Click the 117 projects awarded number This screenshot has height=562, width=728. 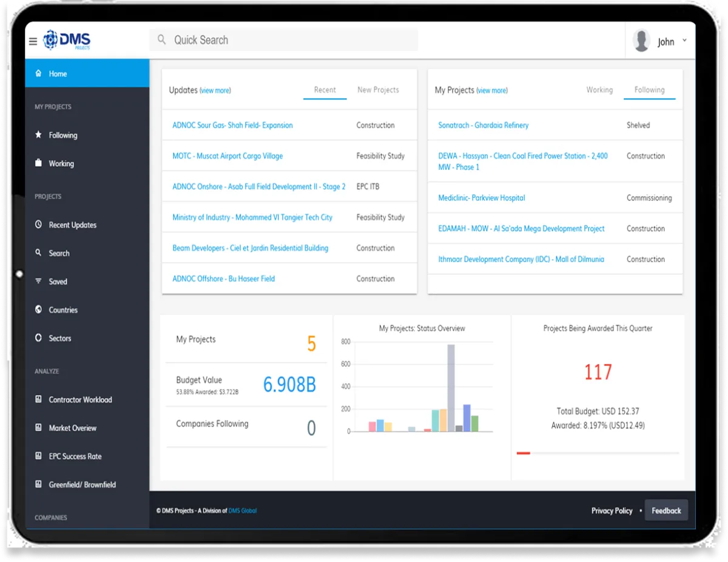(x=598, y=372)
